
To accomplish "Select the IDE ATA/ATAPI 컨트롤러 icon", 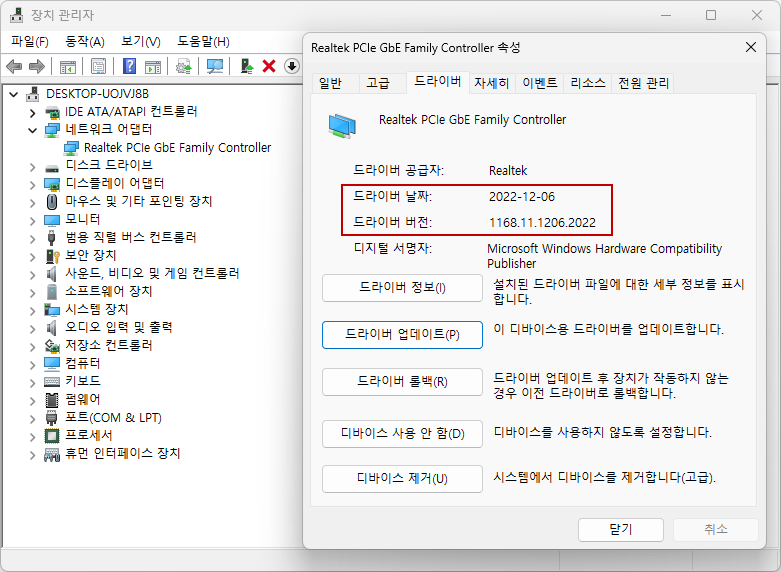I will click(52, 112).
